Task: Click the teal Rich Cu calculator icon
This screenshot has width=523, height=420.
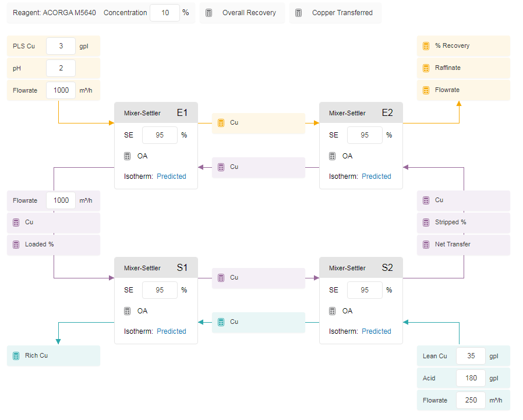Action: tap(16, 356)
